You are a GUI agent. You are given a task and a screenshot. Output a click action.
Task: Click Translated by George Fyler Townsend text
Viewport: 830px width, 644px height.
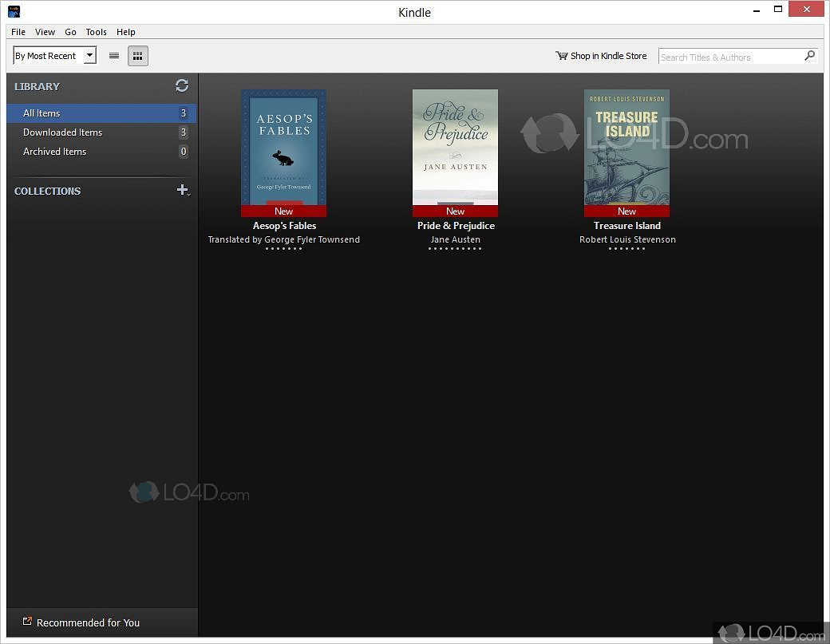pos(284,239)
